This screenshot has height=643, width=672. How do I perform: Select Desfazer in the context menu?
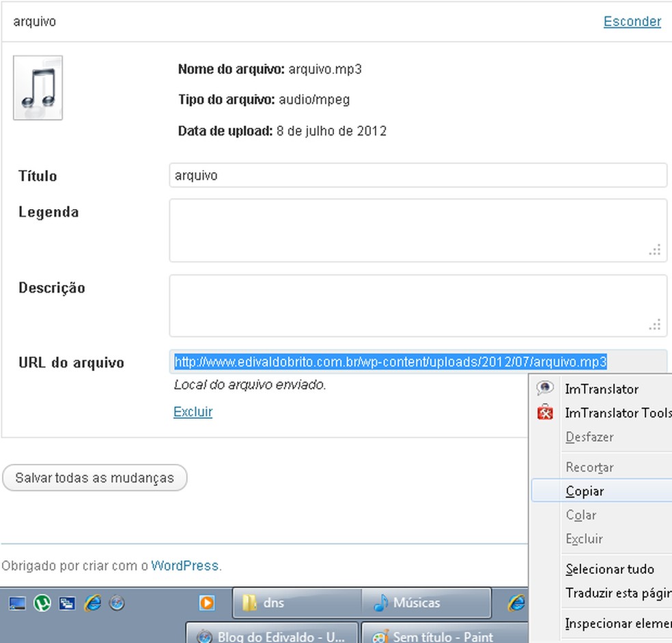point(602,437)
